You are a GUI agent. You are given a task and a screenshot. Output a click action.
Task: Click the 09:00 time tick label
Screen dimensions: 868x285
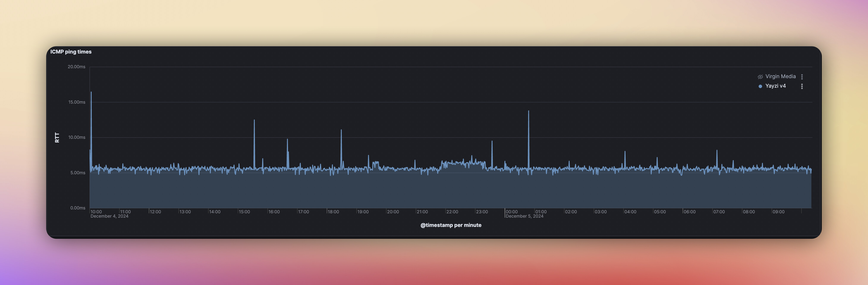[778, 212]
